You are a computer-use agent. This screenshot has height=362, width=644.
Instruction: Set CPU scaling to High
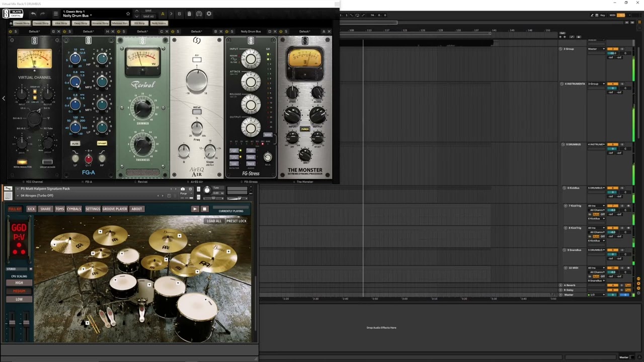tap(19, 283)
